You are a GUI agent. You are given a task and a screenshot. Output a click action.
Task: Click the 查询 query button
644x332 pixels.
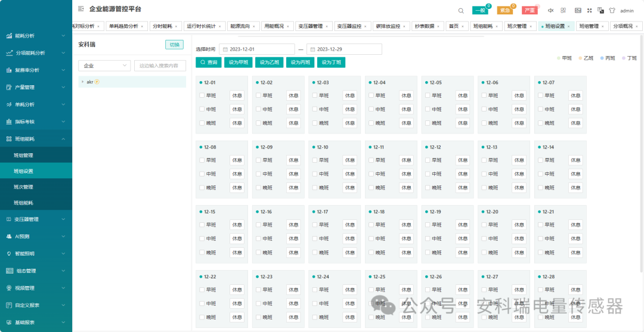(209, 63)
